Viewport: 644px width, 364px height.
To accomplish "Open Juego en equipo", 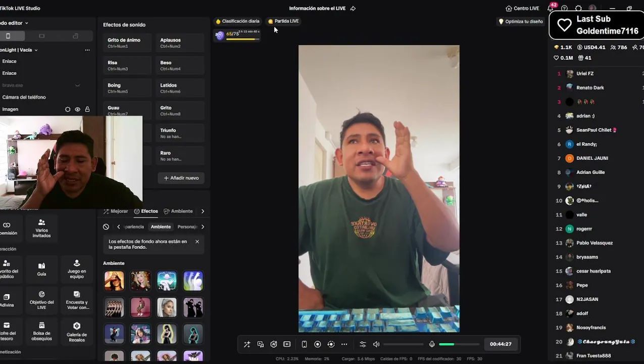I will [77, 269].
